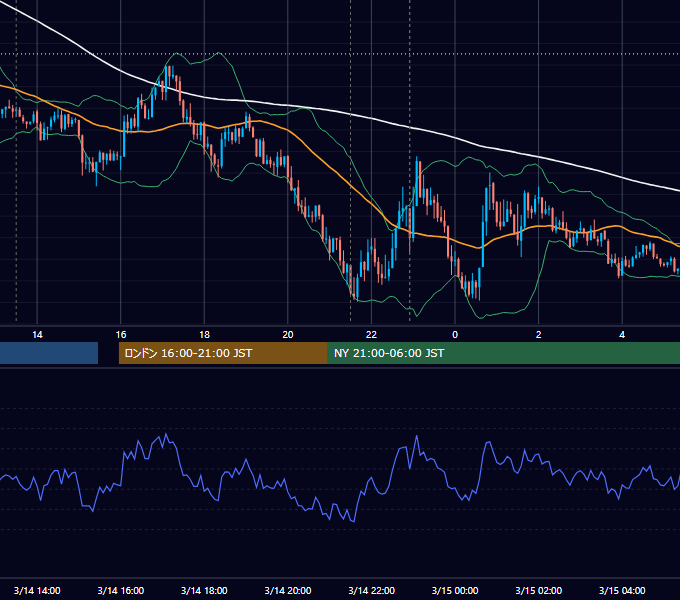Click hour label 18 on price chart axis

pos(204,335)
